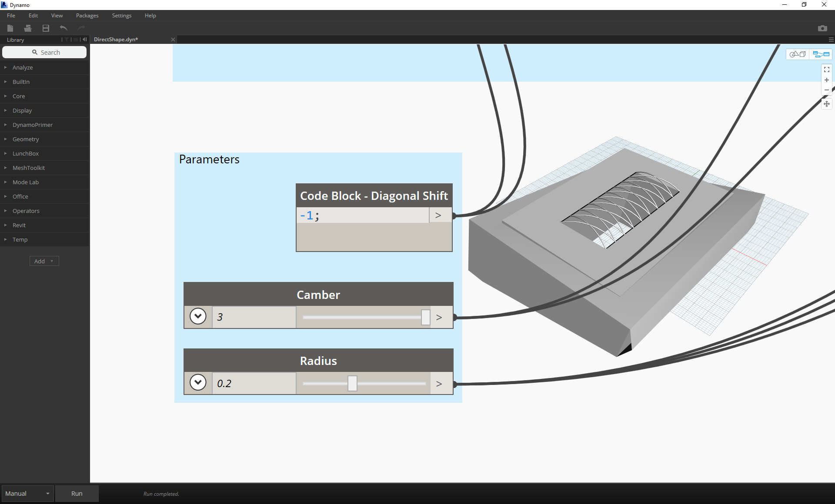
Task: Click the Zoom to Fit icon
Action: point(826,70)
